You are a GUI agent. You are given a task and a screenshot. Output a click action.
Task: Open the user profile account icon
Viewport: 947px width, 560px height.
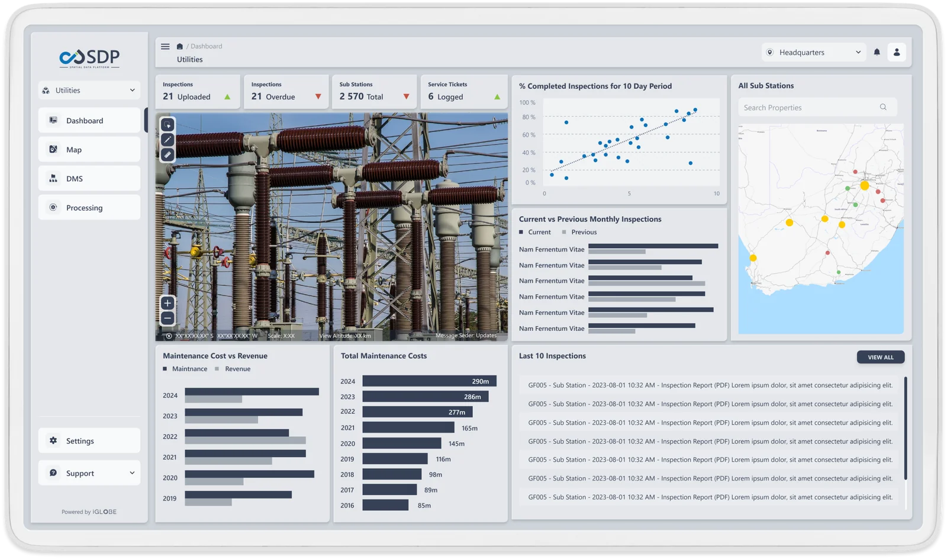click(897, 52)
